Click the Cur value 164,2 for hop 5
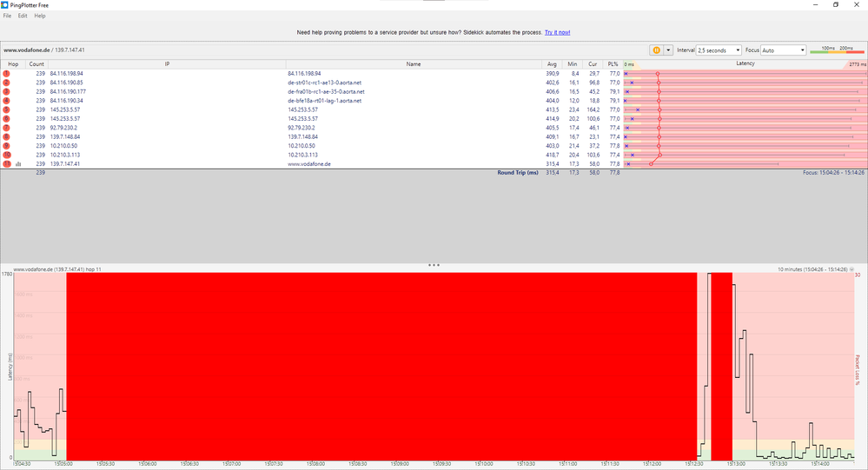Image resolution: width=868 pixels, height=470 pixels. click(x=593, y=109)
